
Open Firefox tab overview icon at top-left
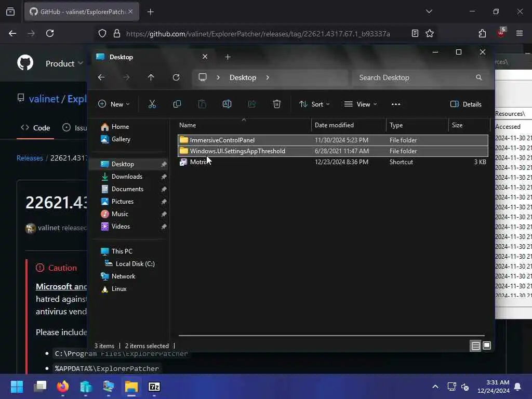[10, 12]
